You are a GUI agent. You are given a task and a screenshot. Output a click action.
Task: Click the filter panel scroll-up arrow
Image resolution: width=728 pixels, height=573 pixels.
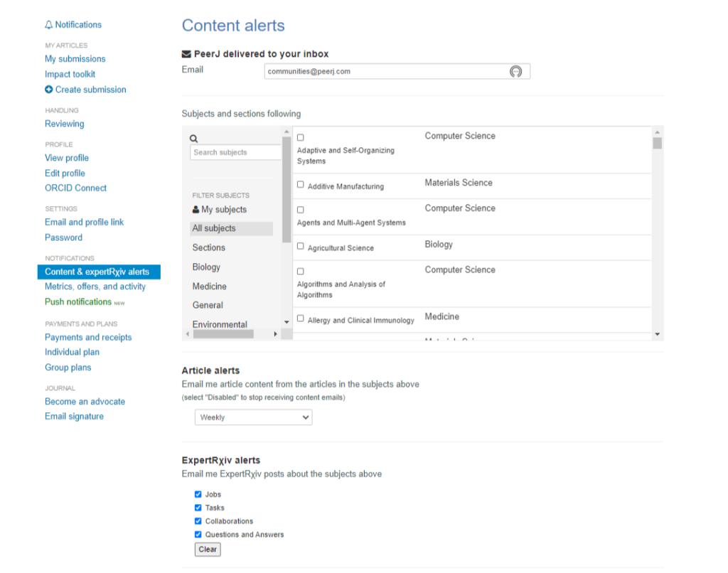[x=287, y=132]
